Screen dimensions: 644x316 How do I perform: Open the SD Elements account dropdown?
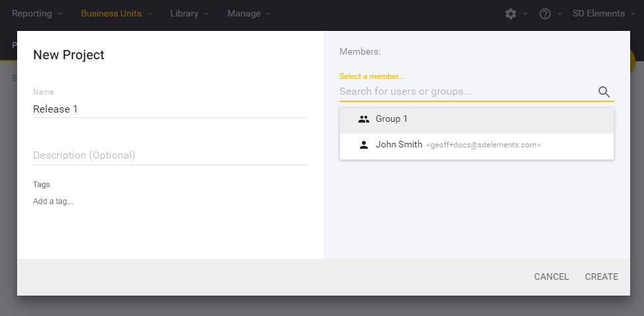coord(603,14)
